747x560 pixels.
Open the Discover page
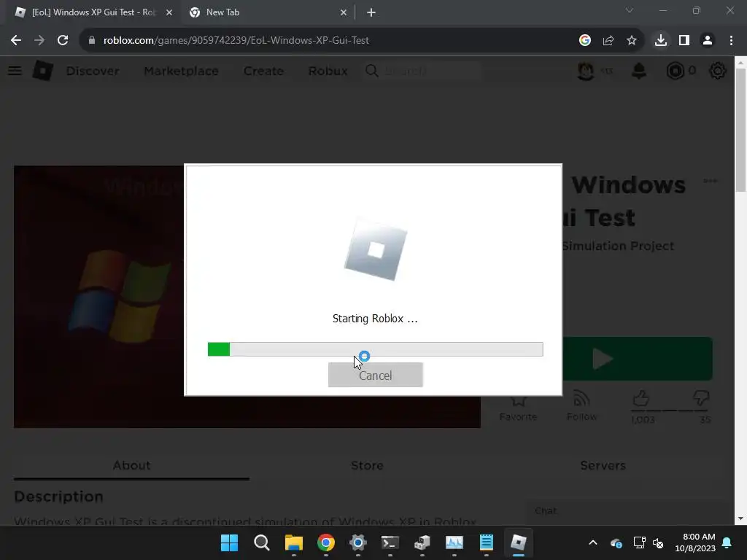tap(93, 71)
